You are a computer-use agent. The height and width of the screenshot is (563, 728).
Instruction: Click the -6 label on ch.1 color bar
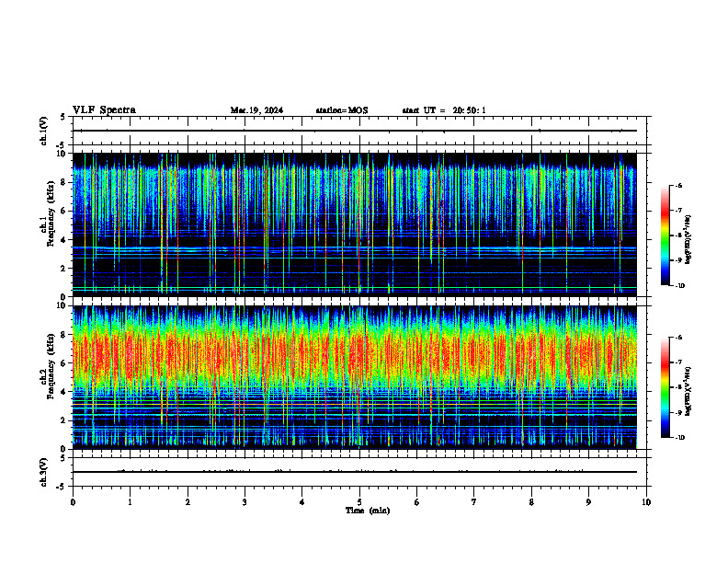[678, 185]
